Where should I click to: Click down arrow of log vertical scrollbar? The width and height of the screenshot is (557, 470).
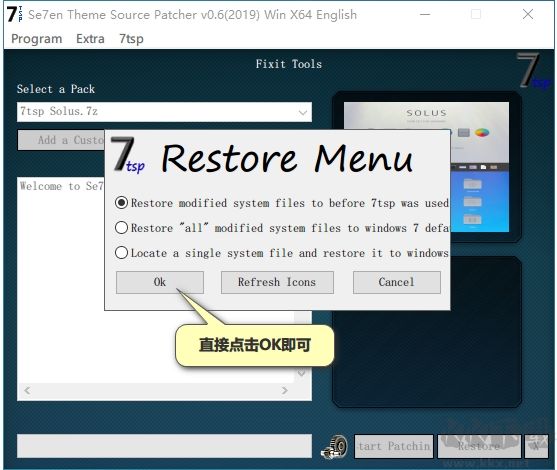coord(302,373)
